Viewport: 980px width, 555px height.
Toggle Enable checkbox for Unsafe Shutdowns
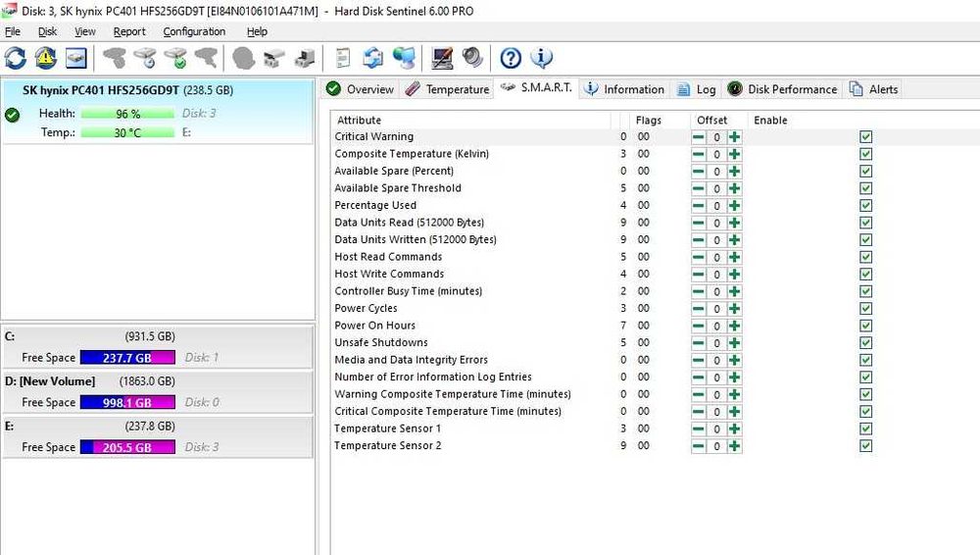click(x=865, y=343)
